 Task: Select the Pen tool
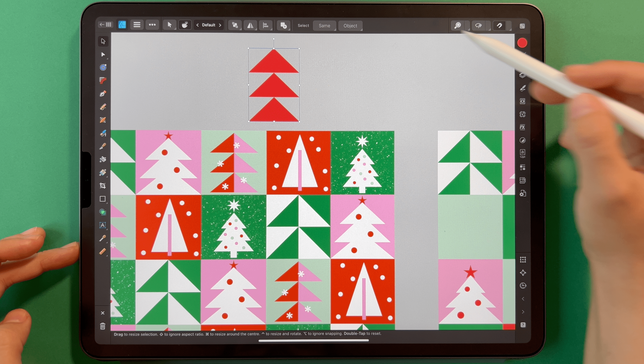pos(103,94)
